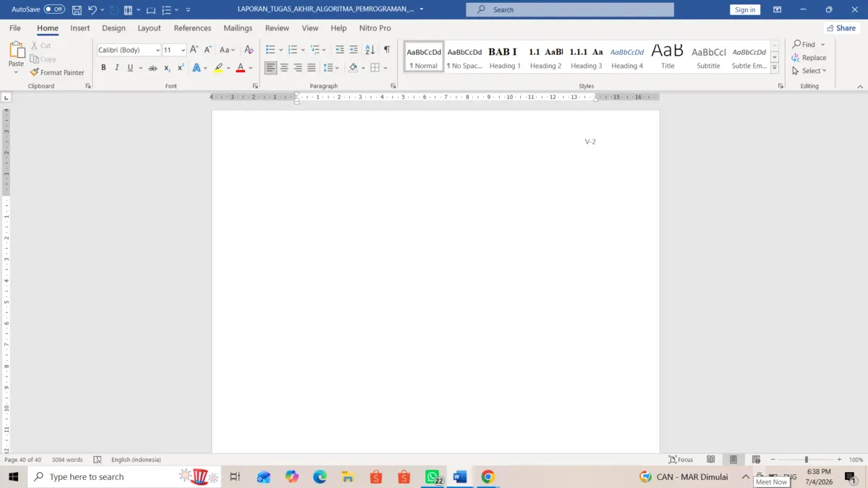Center align the paragraph text
Image resolution: width=868 pixels, height=488 pixels.
click(284, 68)
